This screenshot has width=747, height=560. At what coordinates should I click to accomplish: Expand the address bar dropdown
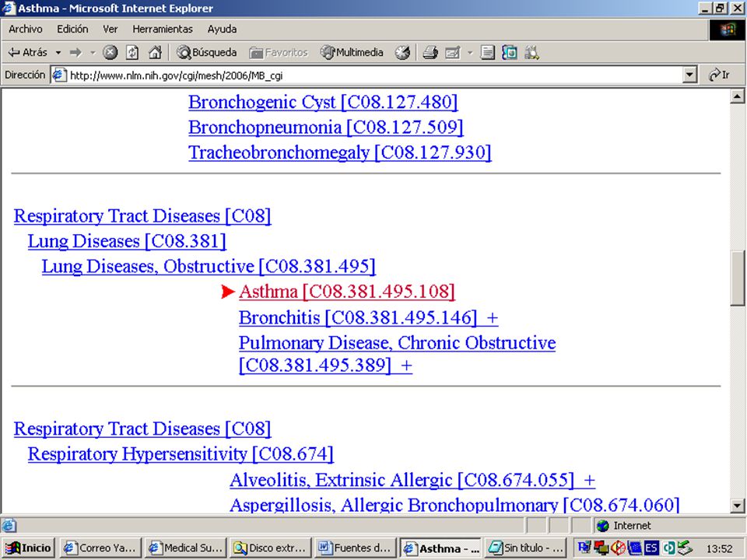pos(689,75)
